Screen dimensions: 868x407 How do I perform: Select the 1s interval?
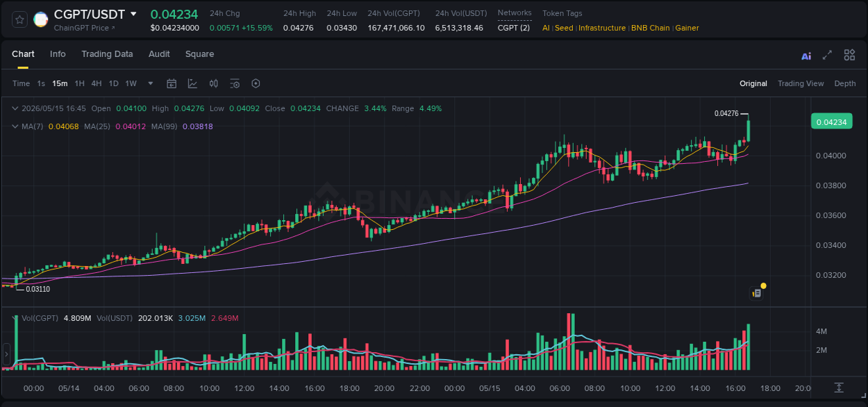click(41, 83)
